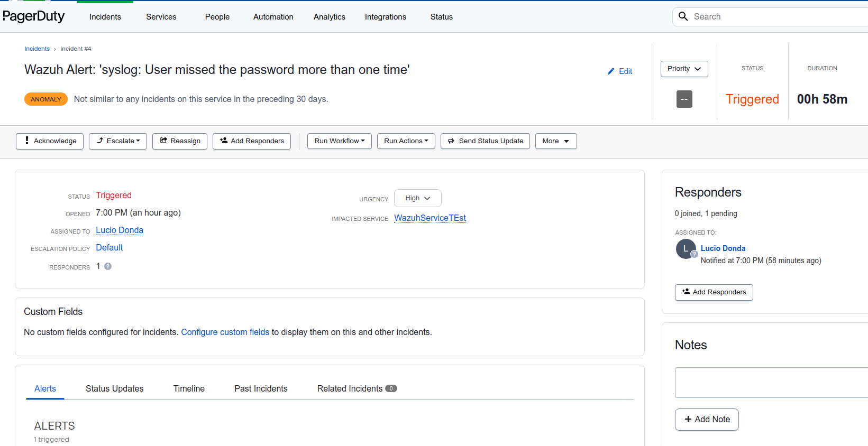
Task: Click the Add Responders person-plus icon
Action: (225, 141)
